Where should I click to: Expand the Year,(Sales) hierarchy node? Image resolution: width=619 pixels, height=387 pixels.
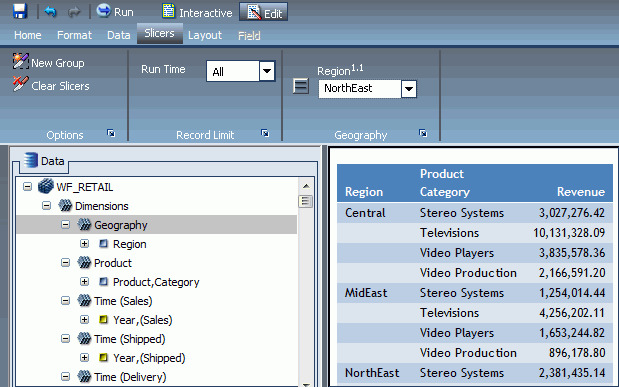(x=84, y=319)
